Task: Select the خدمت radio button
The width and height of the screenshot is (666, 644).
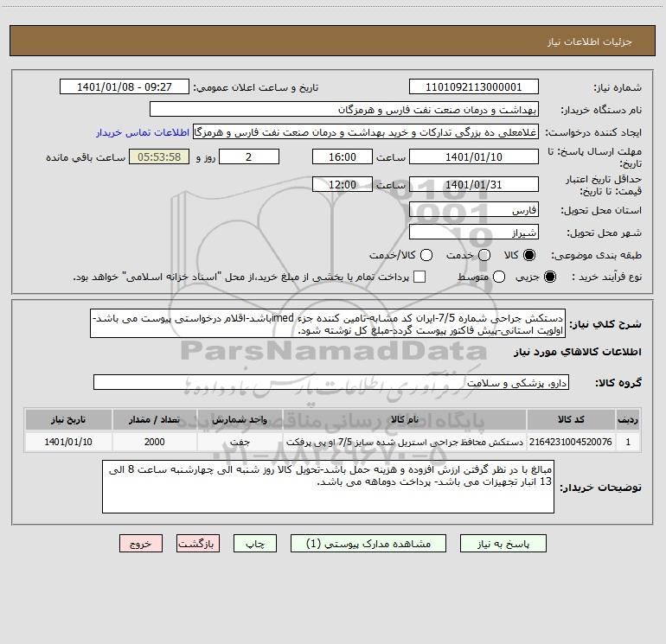Action: [484, 255]
